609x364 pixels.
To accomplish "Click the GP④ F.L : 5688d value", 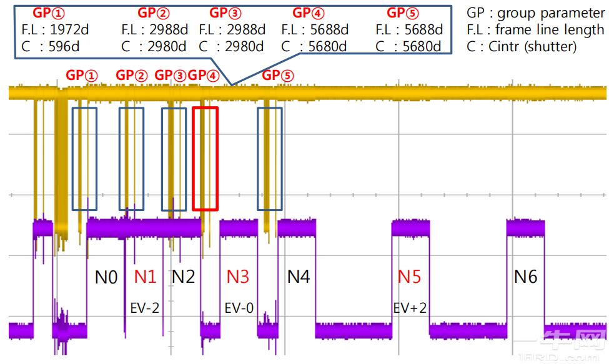I will tap(315, 29).
